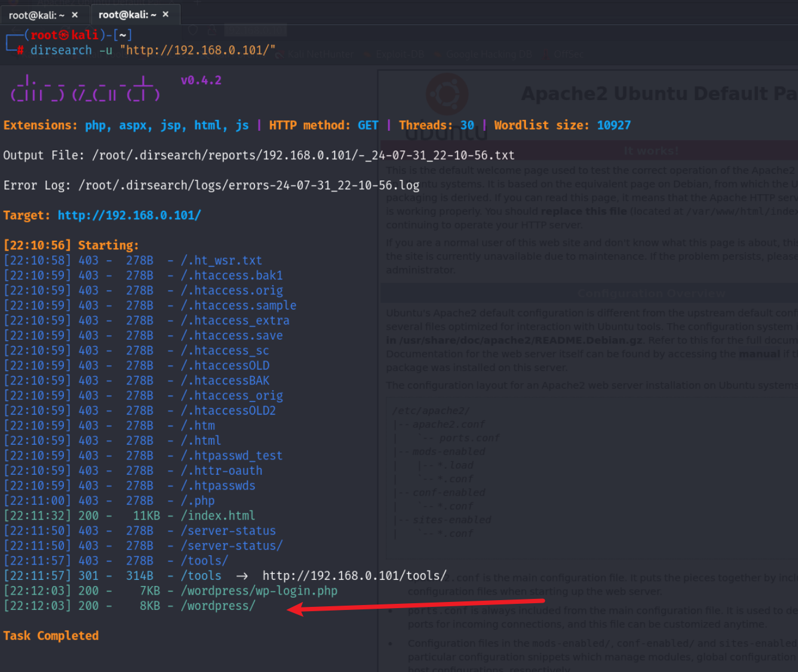Click the 11KB size of index.html
798x672 pixels.
146,516
